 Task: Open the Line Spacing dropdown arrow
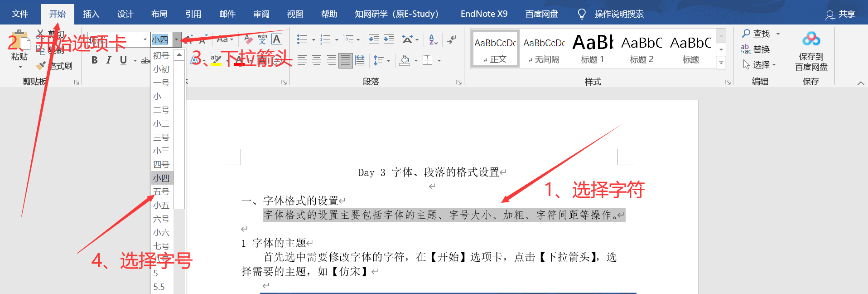pos(389,60)
